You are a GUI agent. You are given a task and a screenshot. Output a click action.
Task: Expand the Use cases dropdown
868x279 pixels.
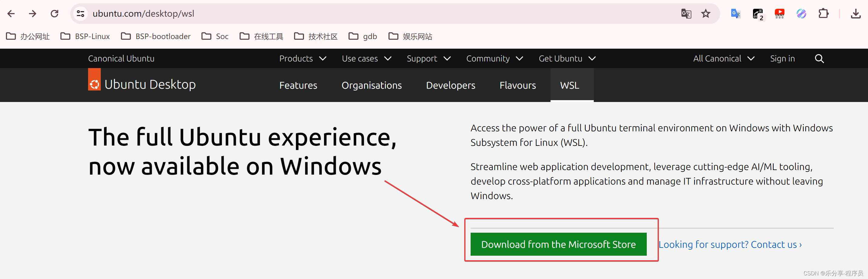pos(366,58)
